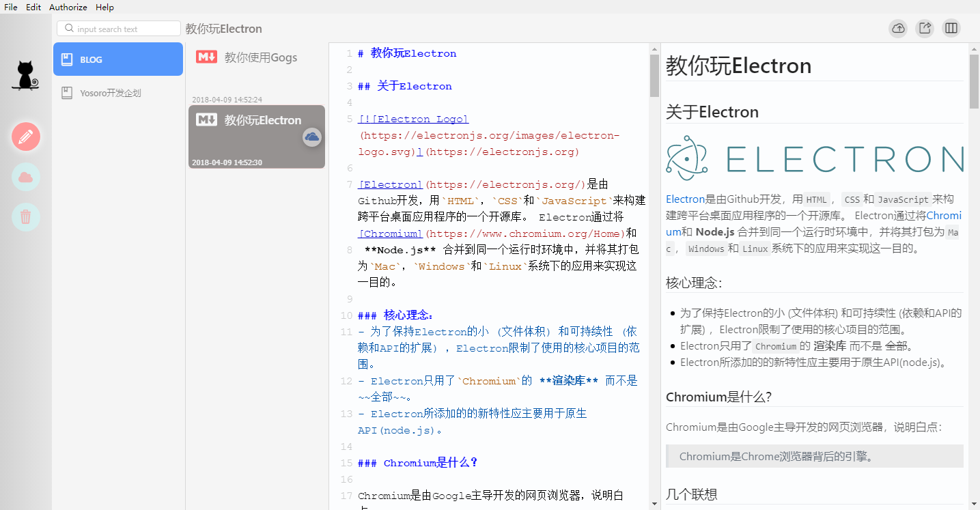Screen dimensions: 980x510
Task: Click the note title 教你玩Electron in header
Action: [223, 29]
